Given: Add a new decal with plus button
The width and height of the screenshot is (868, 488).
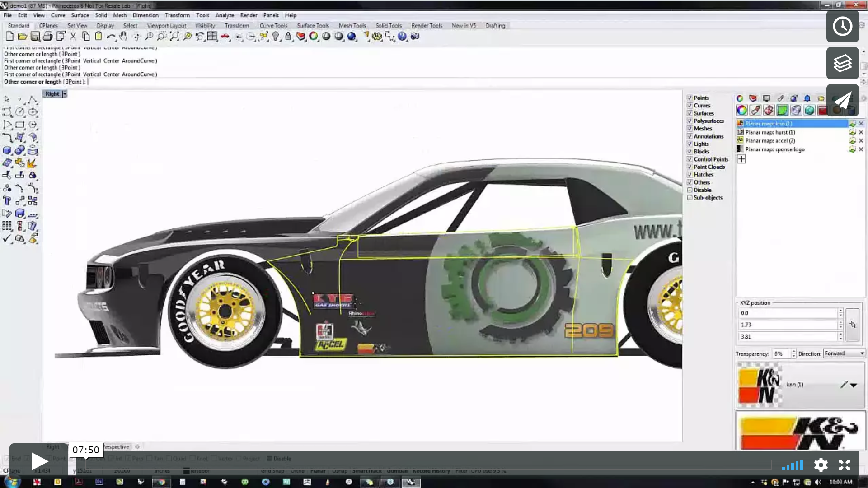Looking at the screenshot, I should click(x=741, y=159).
